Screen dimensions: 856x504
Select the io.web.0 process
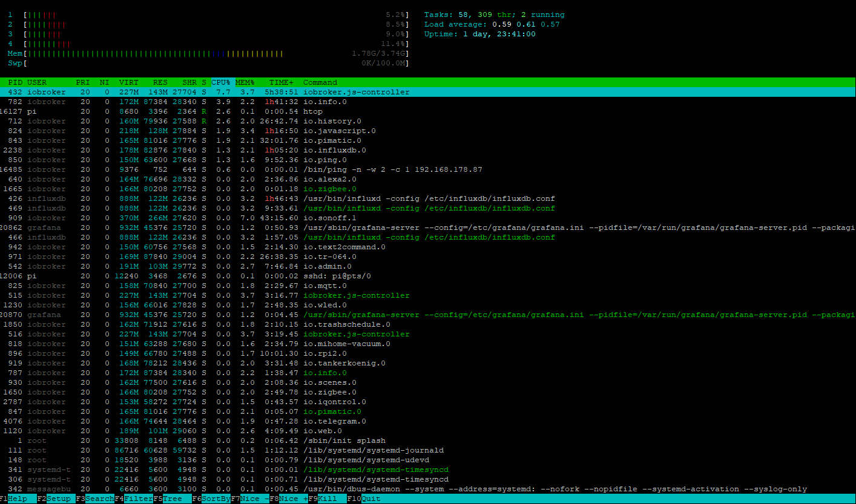(x=428, y=431)
